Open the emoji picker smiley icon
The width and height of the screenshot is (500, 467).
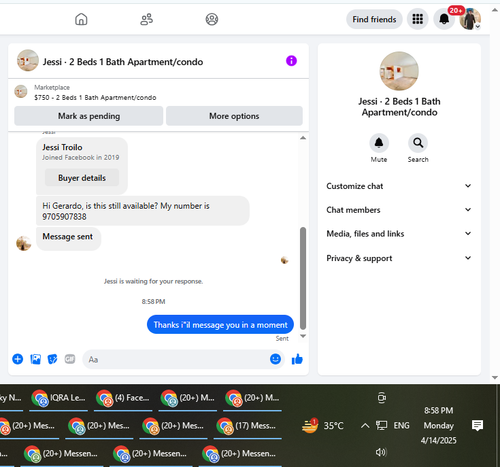click(275, 359)
